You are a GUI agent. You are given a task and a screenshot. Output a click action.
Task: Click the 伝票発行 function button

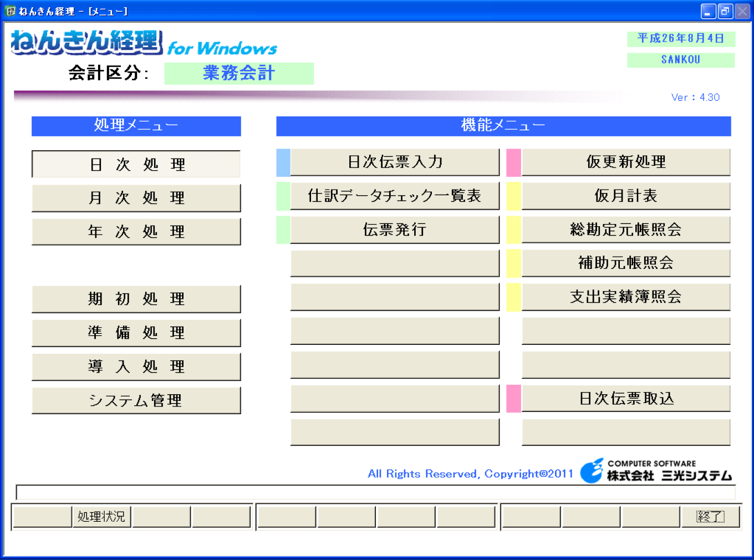click(x=395, y=230)
